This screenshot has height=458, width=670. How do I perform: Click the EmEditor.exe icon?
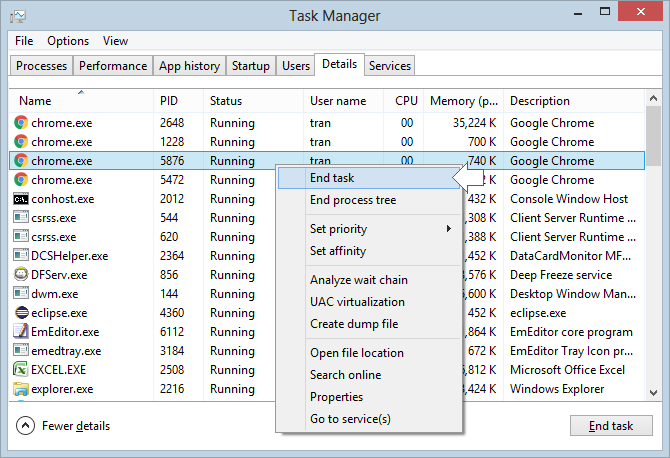pos(21,331)
